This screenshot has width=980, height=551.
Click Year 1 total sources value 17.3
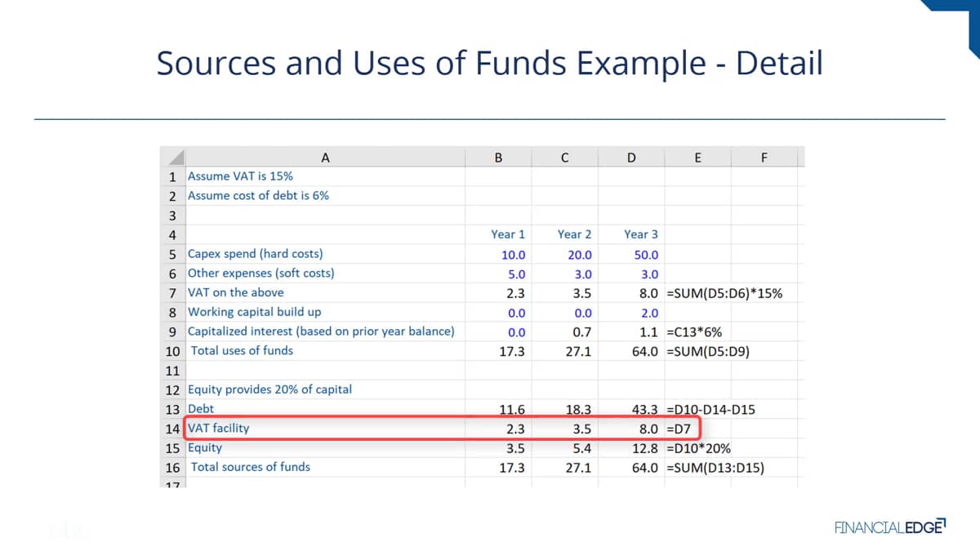(x=513, y=469)
